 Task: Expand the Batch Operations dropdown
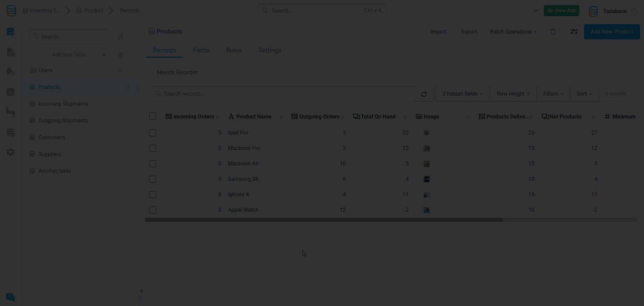coord(513,32)
